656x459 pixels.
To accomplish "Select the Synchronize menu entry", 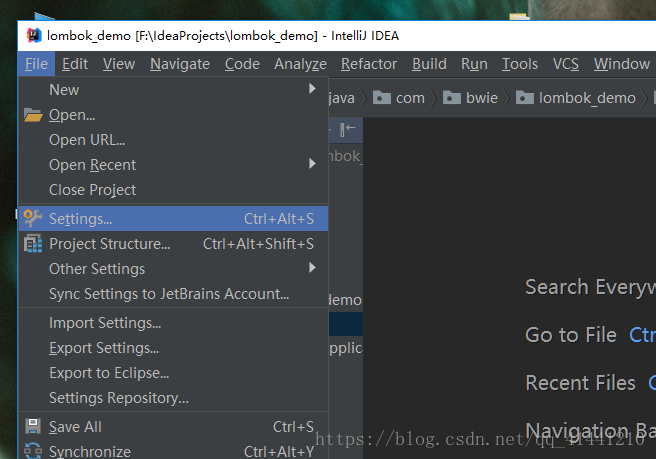I will (173, 451).
